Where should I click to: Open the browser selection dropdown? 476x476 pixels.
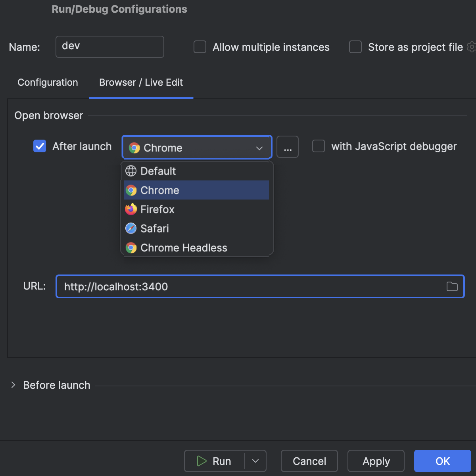[x=259, y=147]
